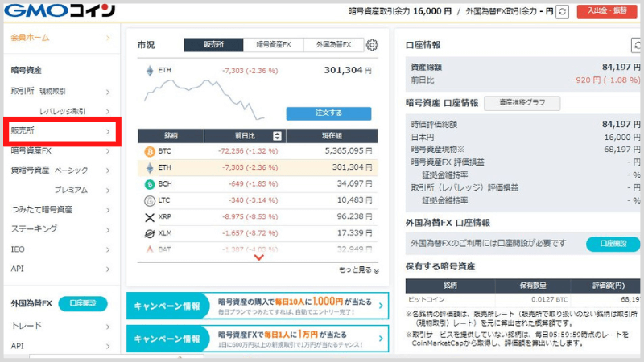
Task: Open ステーキング menu item
Action: click(62, 229)
